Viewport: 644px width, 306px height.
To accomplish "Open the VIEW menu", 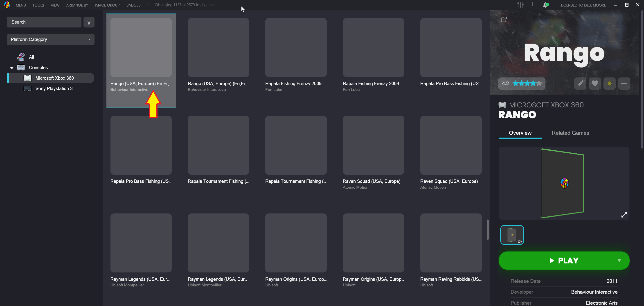I will (55, 5).
